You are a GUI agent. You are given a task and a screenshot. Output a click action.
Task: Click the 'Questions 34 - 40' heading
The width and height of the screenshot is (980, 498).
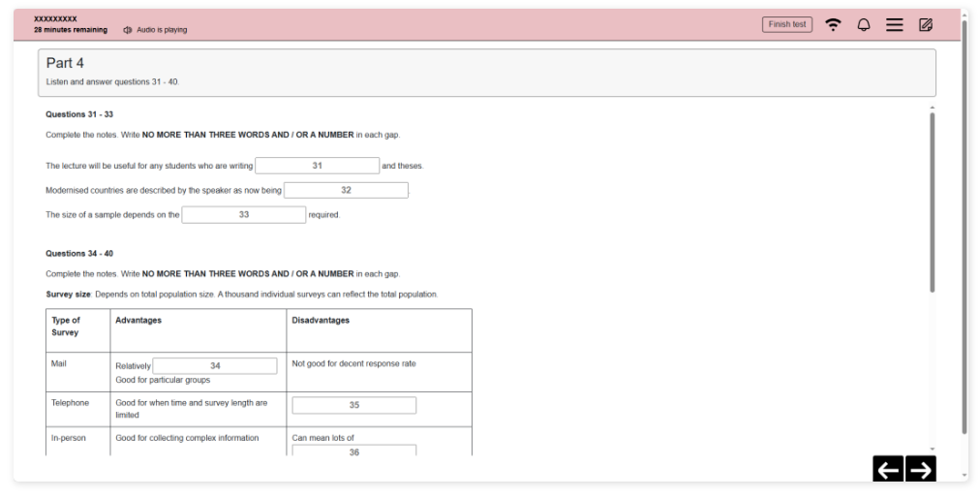[x=79, y=254]
